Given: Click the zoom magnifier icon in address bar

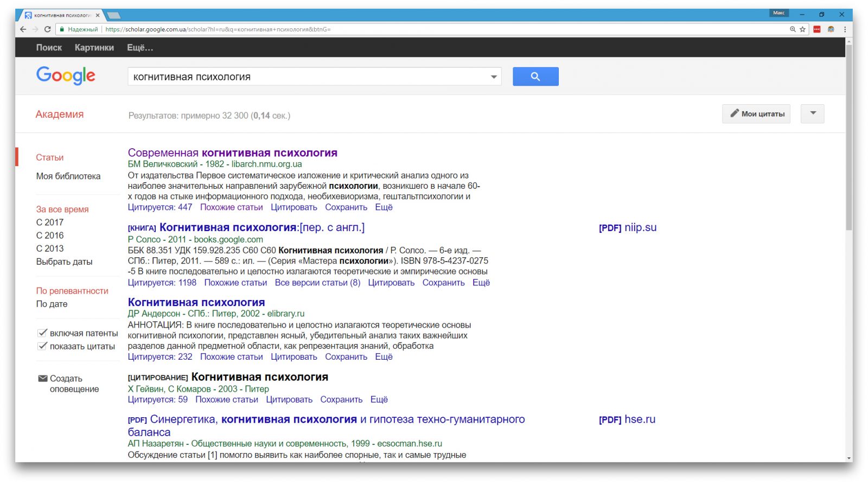Looking at the screenshot, I should (x=793, y=29).
